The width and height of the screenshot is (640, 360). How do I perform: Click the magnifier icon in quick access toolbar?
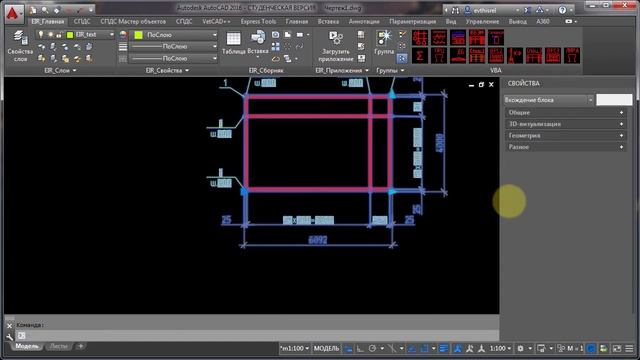pos(44,9)
